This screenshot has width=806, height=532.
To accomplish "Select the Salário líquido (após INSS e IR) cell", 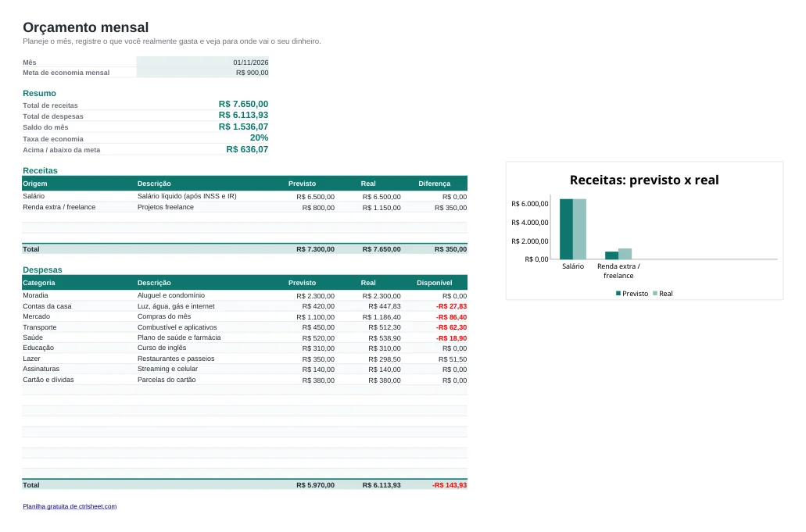I will pyautogui.click(x=187, y=196).
